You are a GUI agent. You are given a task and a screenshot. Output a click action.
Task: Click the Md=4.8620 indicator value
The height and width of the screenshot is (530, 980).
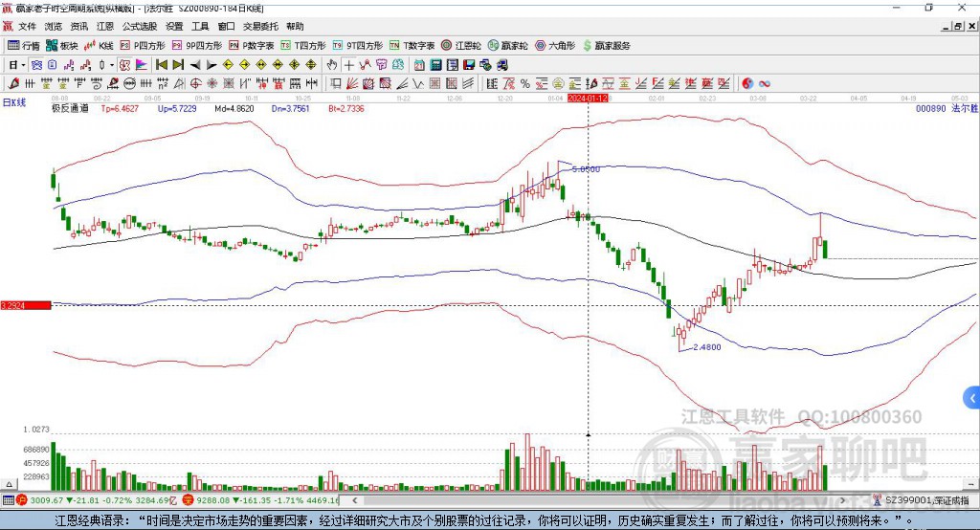(234, 108)
